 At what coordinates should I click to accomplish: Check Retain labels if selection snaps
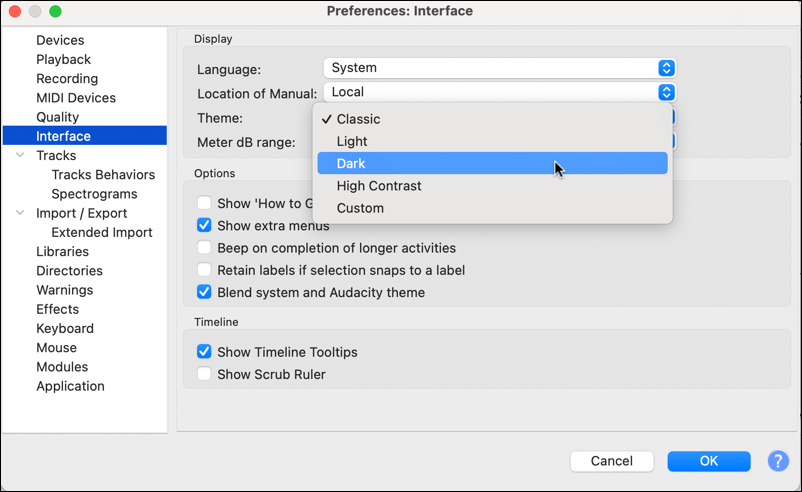tap(204, 270)
